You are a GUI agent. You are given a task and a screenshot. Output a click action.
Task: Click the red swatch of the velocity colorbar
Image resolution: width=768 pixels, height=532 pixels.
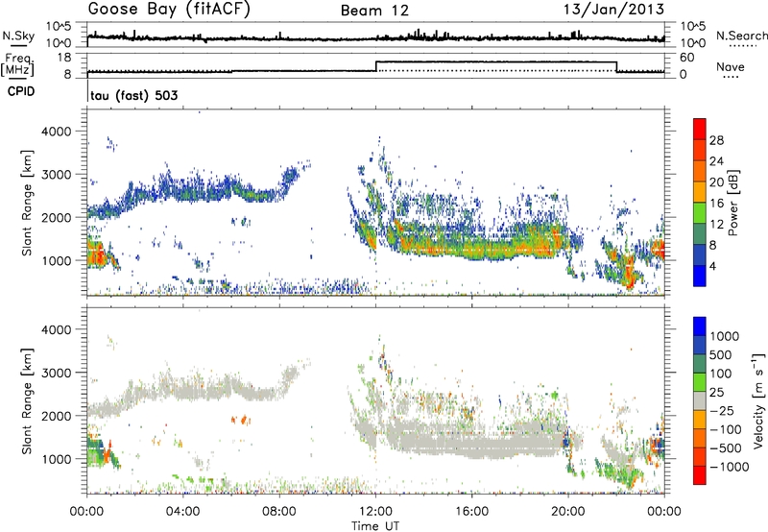700,475
